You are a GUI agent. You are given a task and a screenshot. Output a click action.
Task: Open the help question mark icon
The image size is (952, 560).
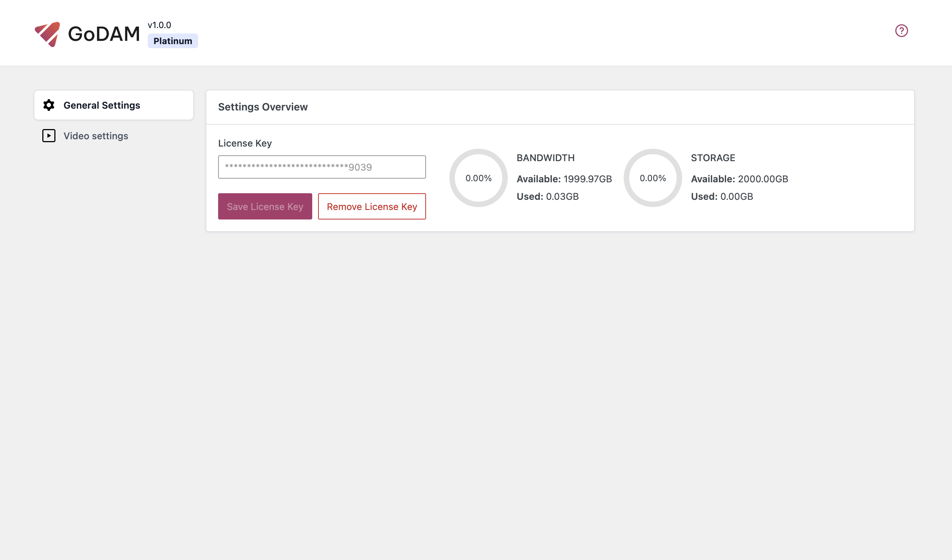(x=901, y=30)
